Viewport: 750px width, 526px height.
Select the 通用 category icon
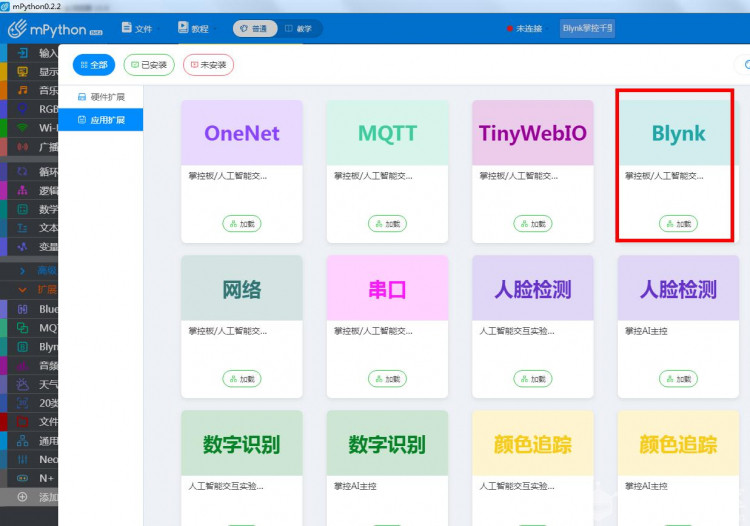click(22, 440)
